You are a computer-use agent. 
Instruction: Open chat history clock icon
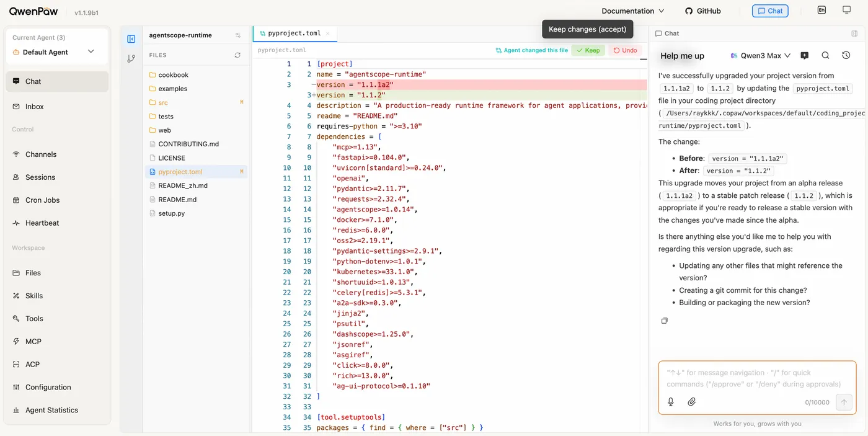coord(846,56)
